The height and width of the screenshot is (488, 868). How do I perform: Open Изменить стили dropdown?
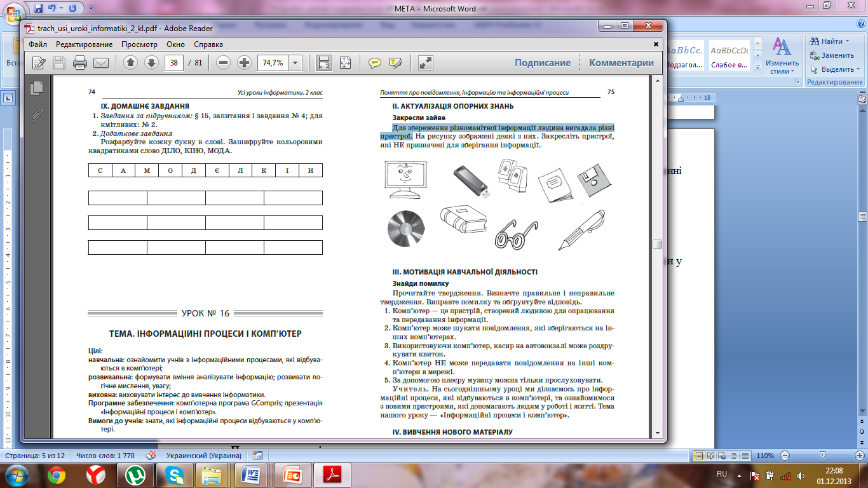(x=782, y=56)
